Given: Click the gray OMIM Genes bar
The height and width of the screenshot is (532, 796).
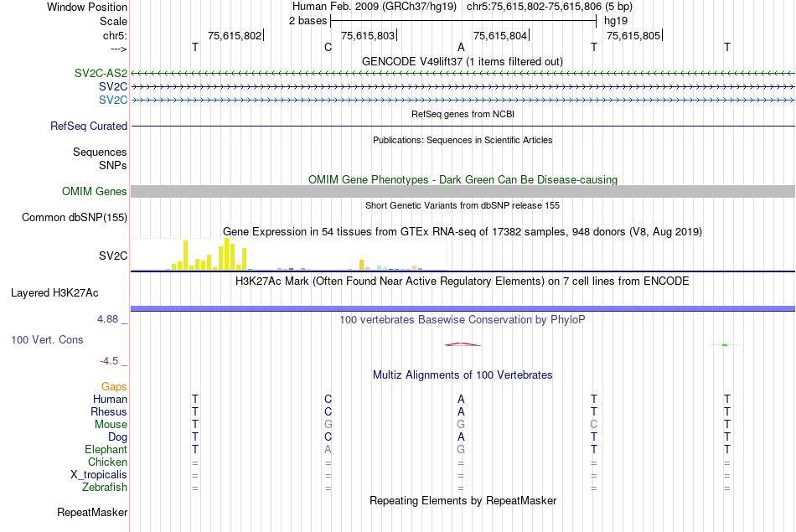Looking at the screenshot, I should tap(463, 191).
